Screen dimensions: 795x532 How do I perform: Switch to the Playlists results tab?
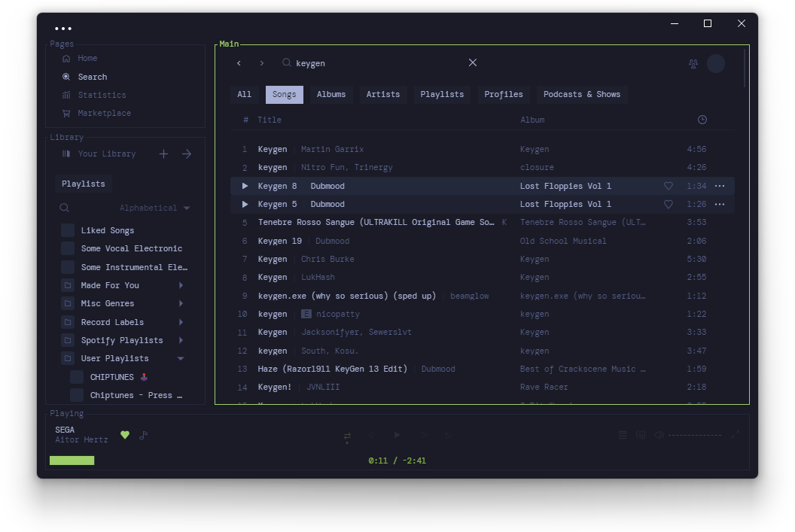point(442,95)
